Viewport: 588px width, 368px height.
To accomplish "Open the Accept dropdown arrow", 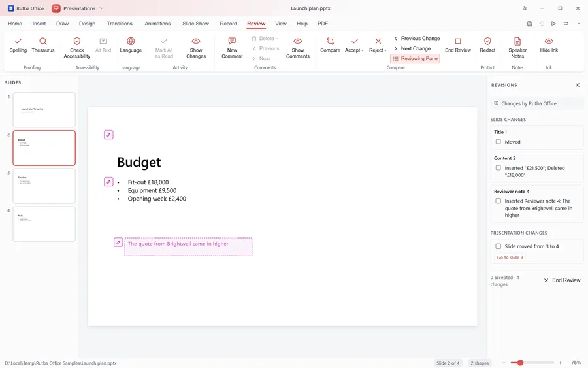I will point(363,50).
